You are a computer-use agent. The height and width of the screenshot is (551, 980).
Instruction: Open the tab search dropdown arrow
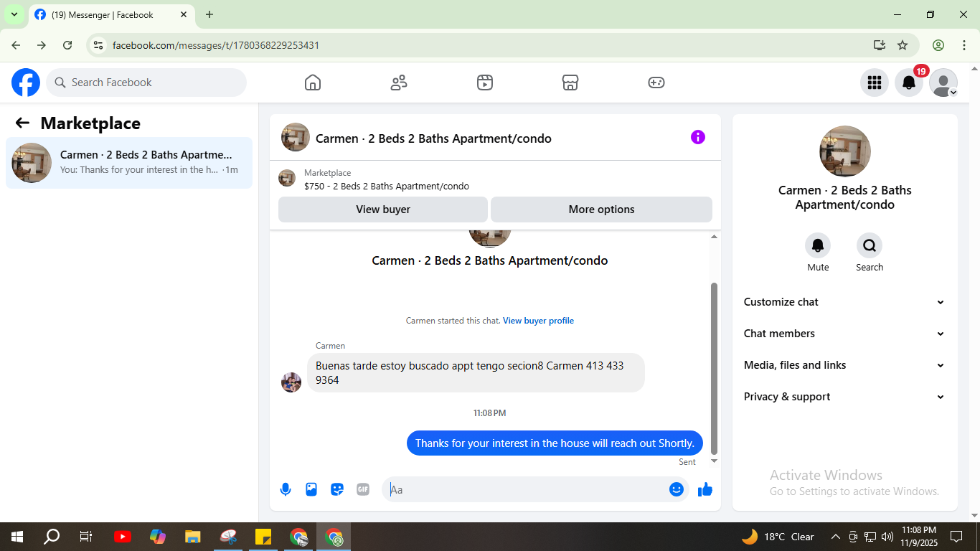click(x=14, y=14)
